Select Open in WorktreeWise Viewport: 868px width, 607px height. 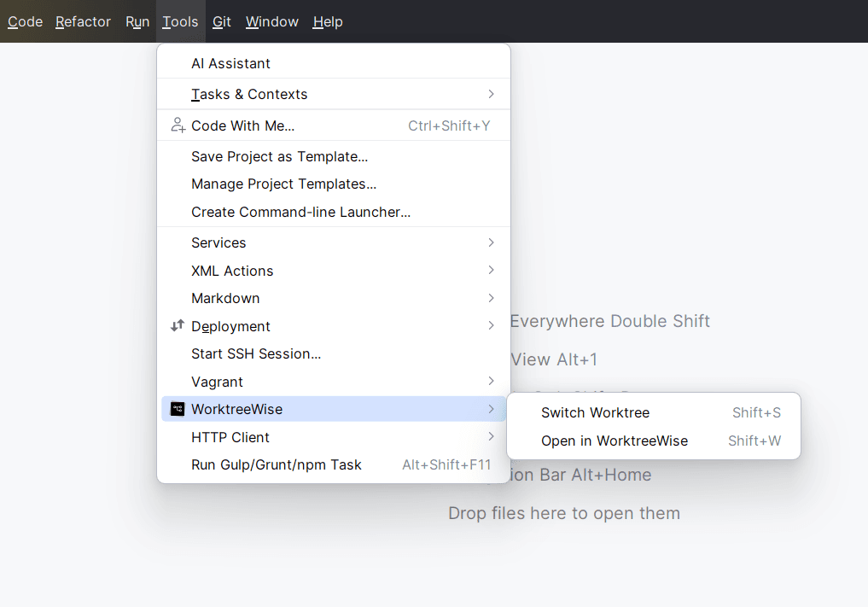615,441
